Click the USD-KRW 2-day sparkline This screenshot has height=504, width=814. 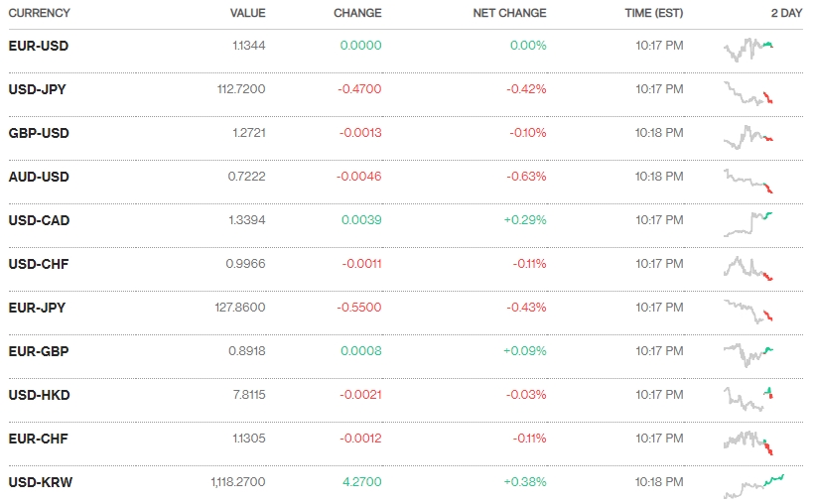click(x=754, y=486)
